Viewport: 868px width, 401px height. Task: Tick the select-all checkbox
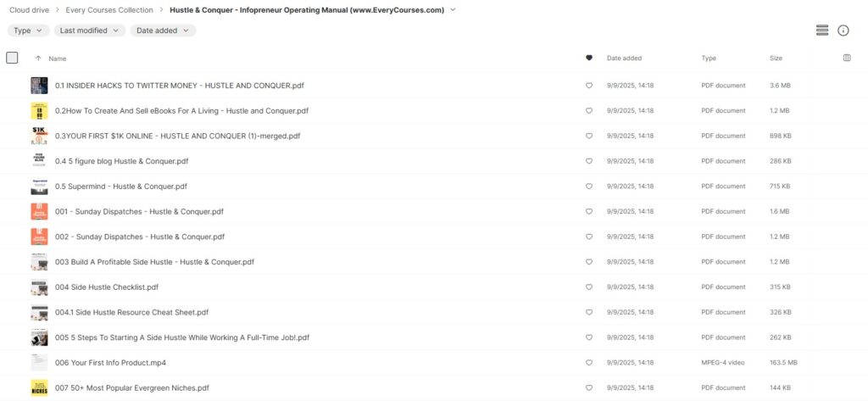tap(12, 58)
